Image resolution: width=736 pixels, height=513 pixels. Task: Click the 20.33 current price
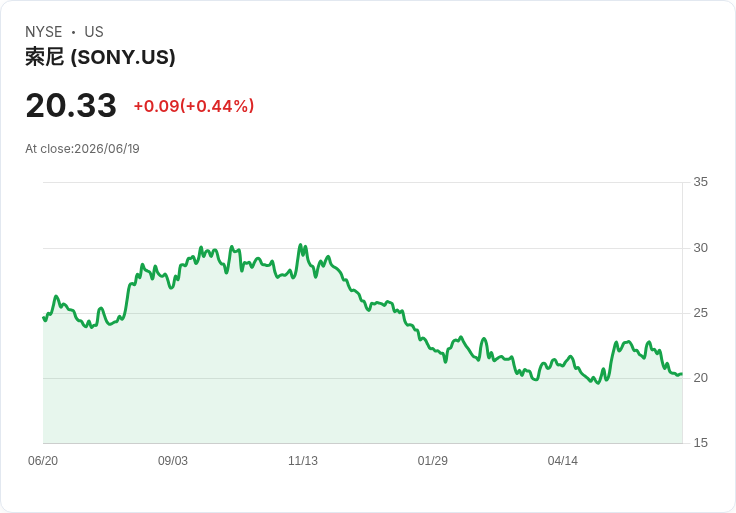(71, 105)
